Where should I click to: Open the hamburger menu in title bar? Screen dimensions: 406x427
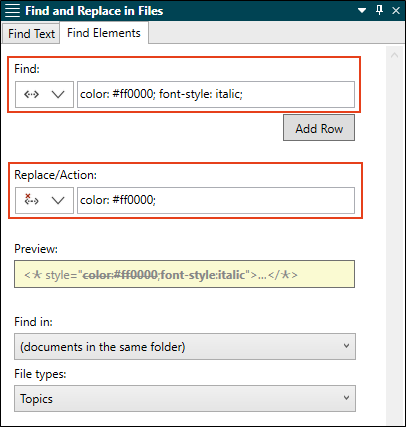tap(12, 11)
